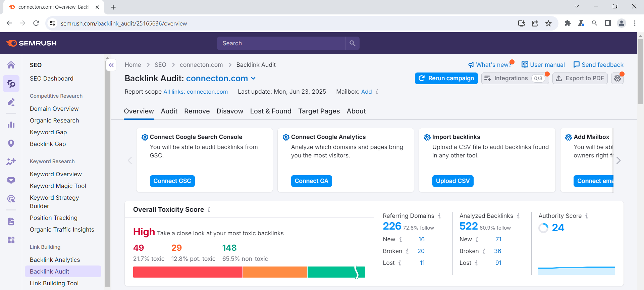Image resolution: width=644 pixels, height=290 pixels.
Task: Bookmark page with the star icon
Action: click(x=548, y=23)
